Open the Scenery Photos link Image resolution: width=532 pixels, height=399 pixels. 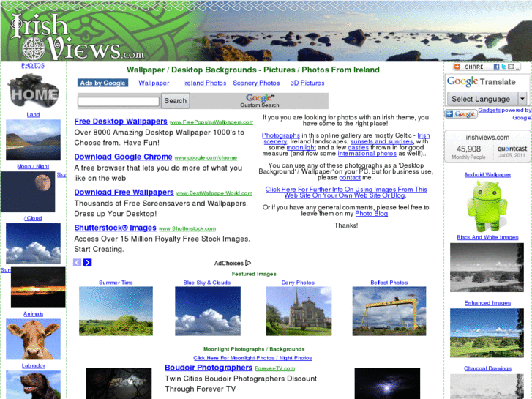pyautogui.click(x=256, y=83)
